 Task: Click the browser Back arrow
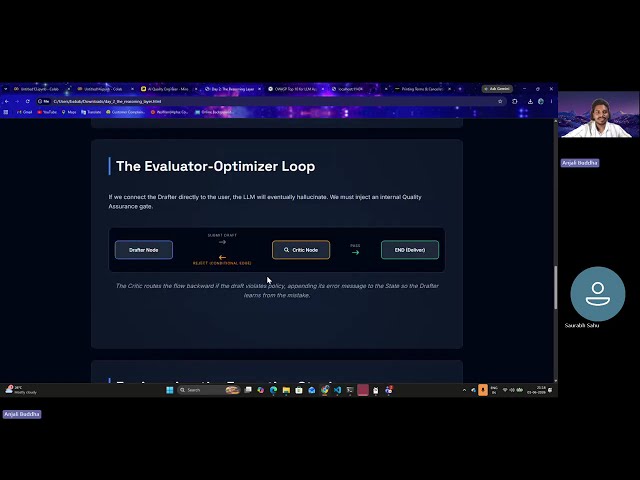(7, 101)
